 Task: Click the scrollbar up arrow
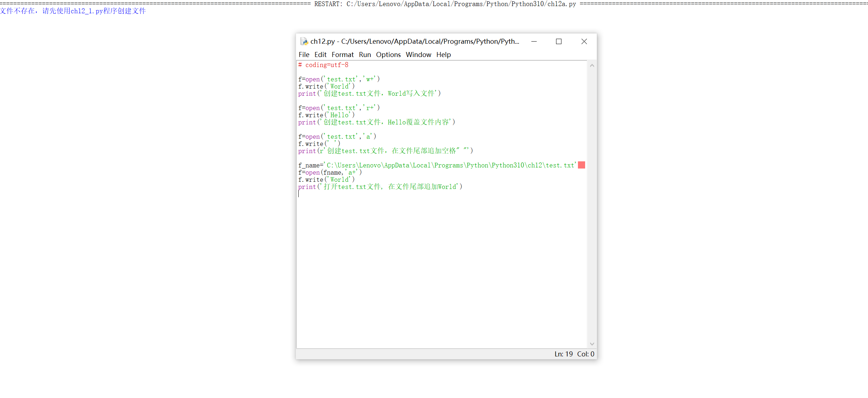(592, 66)
